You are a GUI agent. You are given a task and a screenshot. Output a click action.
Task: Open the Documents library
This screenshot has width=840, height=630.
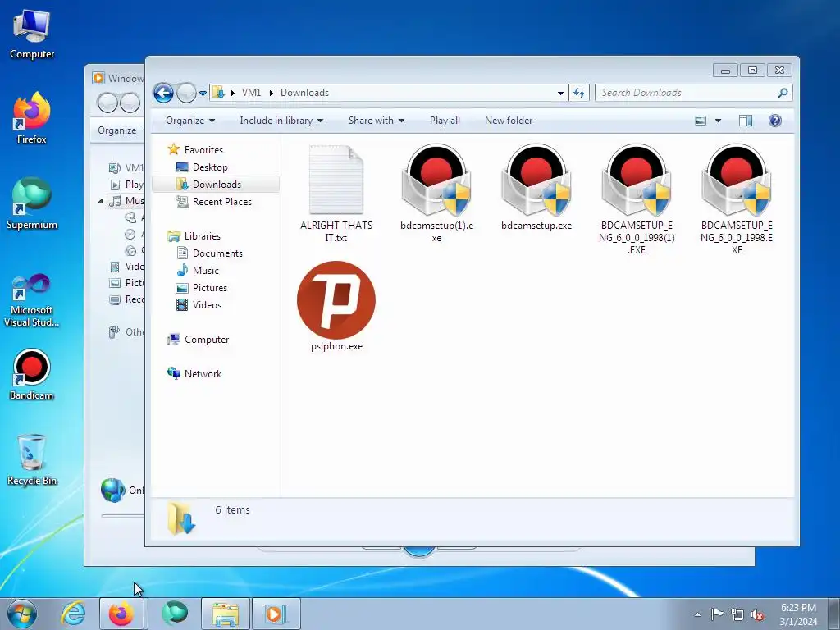[209, 253]
